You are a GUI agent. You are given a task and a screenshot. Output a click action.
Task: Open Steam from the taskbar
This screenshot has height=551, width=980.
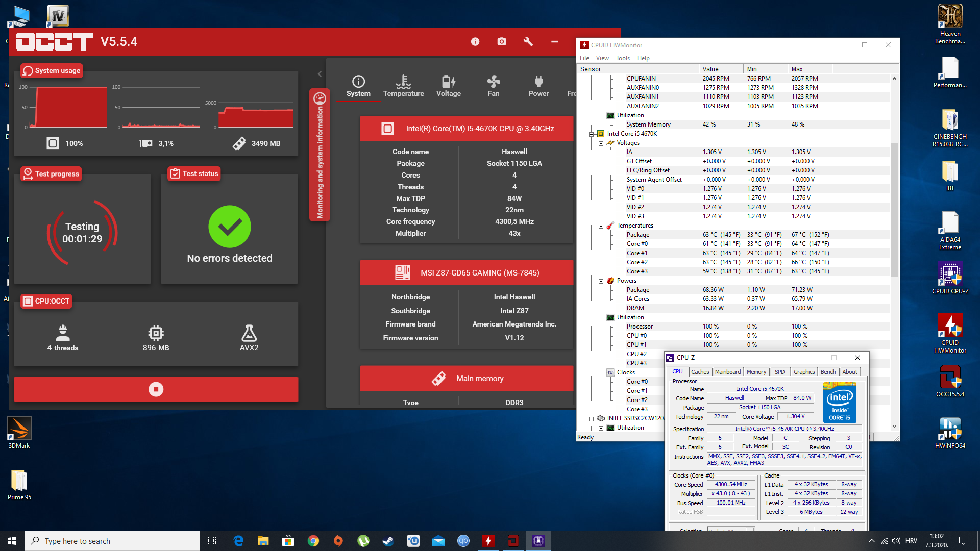click(388, 541)
